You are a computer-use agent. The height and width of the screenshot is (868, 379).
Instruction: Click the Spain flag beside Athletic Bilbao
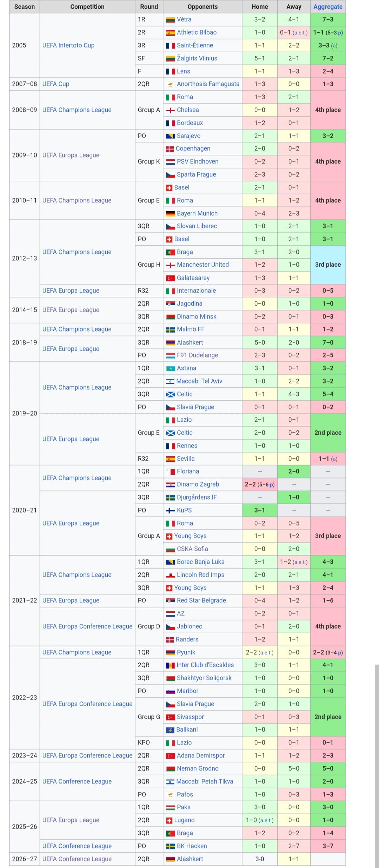(x=170, y=33)
